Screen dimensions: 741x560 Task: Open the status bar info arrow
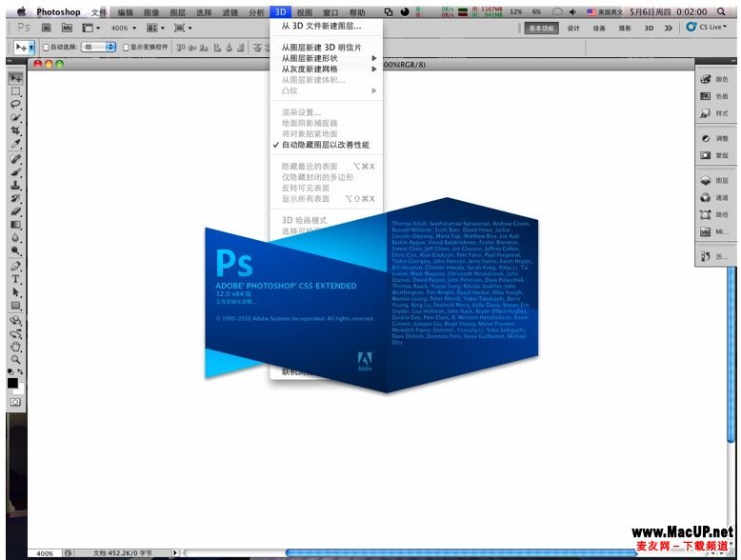[x=175, y=552]
